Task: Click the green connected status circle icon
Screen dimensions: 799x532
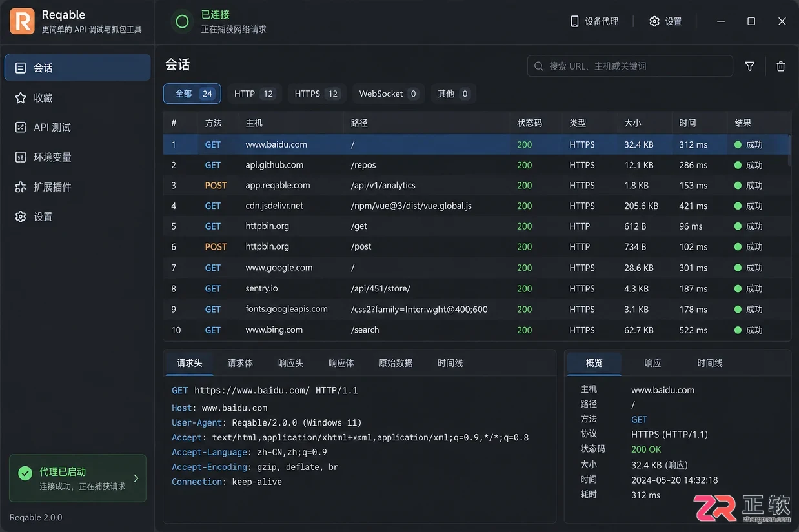Action: click(182, 22)
